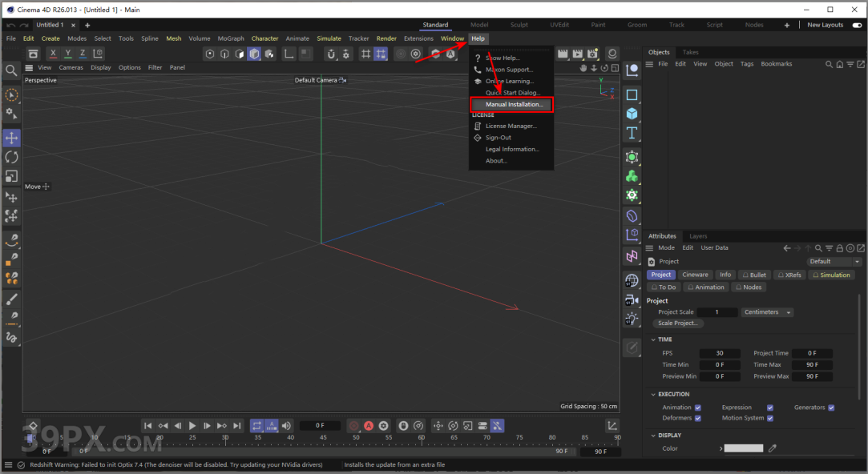868x474 pixels.
Task: Choose Manual Installation from Help menu
Action: (513, 104)
